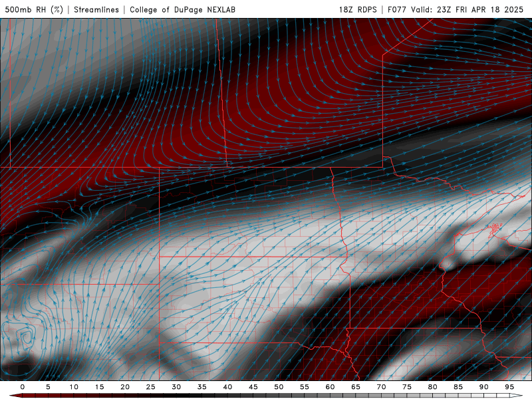
Task: Click the '15' colorbar scale label
Action: pyautogui.click(x=99, y=387)
